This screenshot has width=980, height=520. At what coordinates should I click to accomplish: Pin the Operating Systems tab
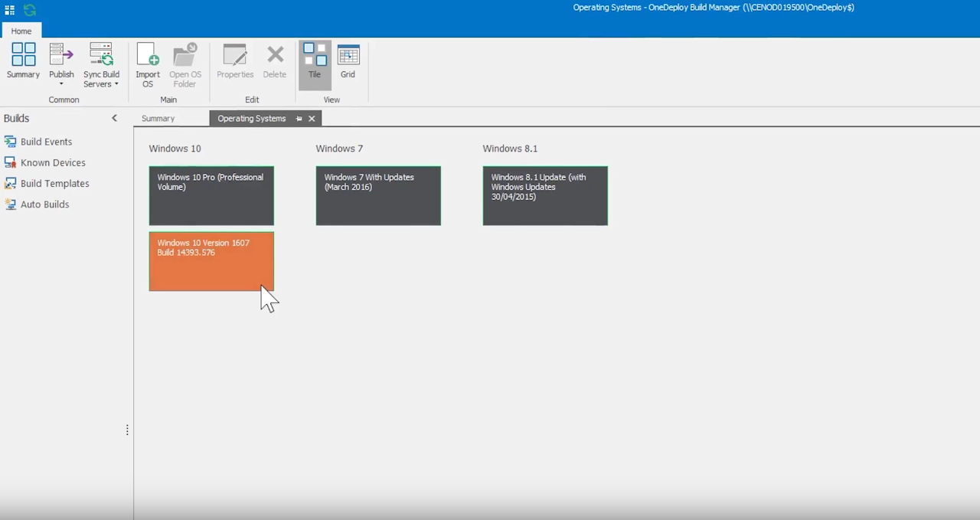tap(299, 119)
